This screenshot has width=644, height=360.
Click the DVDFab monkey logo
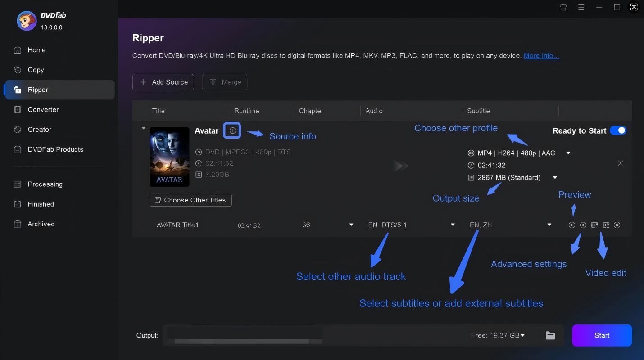pyautogui.click(x=27, y=21)
